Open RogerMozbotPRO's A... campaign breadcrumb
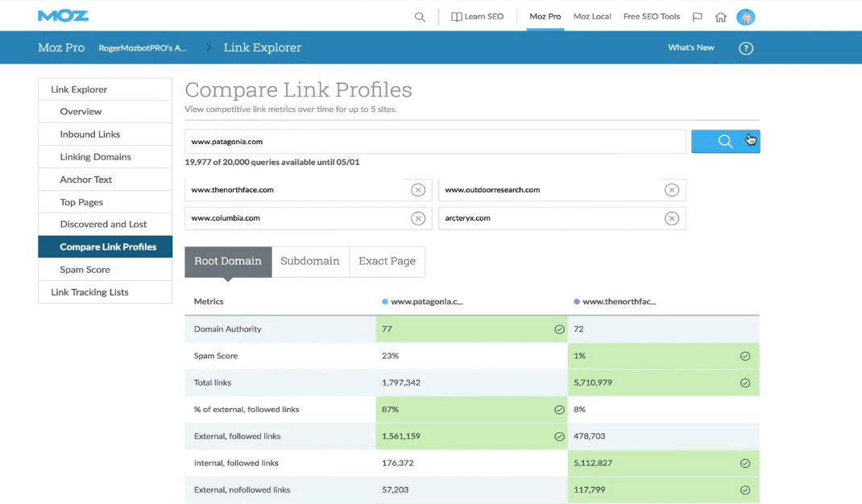The image size is (862, 504). (143, 48)
